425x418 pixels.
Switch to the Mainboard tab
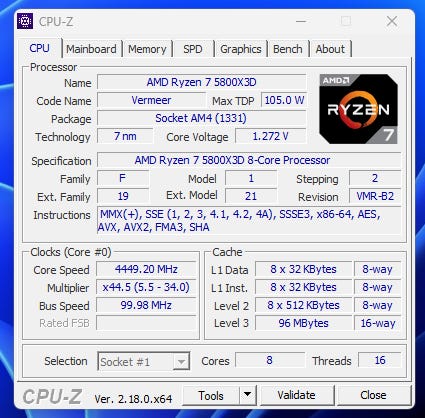[91, 49]
